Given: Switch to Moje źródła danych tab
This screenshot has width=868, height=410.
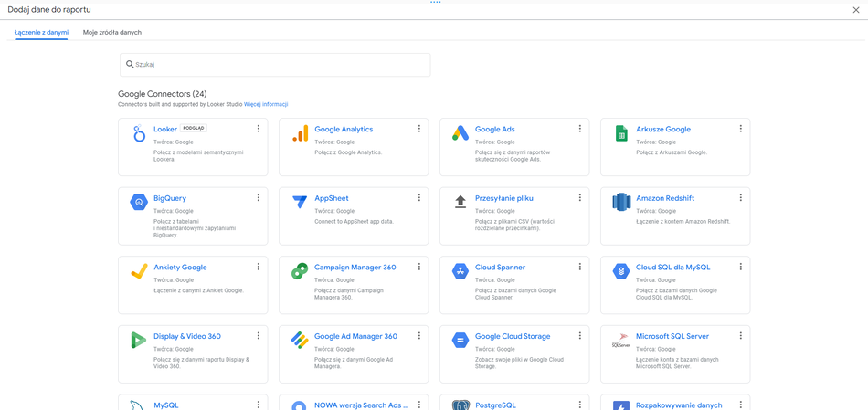Looking at the screenshot, I should [112, 32].
